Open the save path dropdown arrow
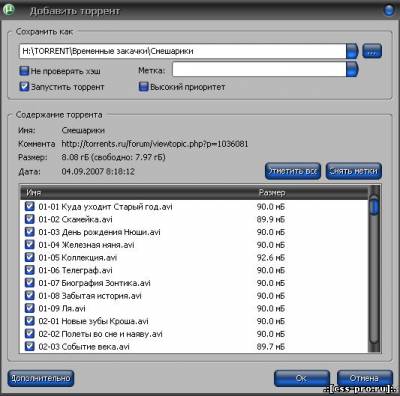The image size is (400, 396). (x=352, y=51)
